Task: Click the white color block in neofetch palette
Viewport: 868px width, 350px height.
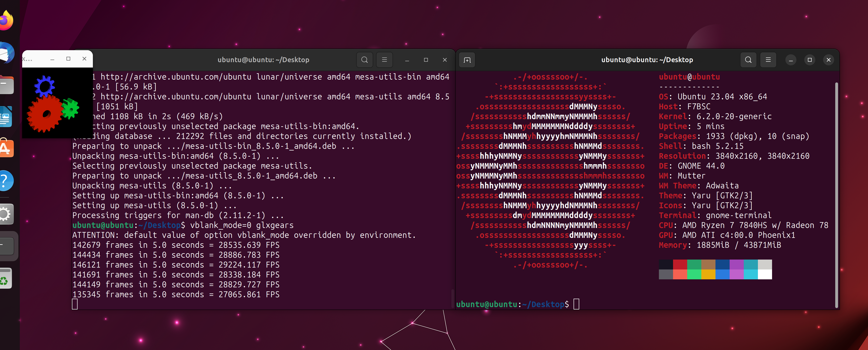Action: [765, 274]
